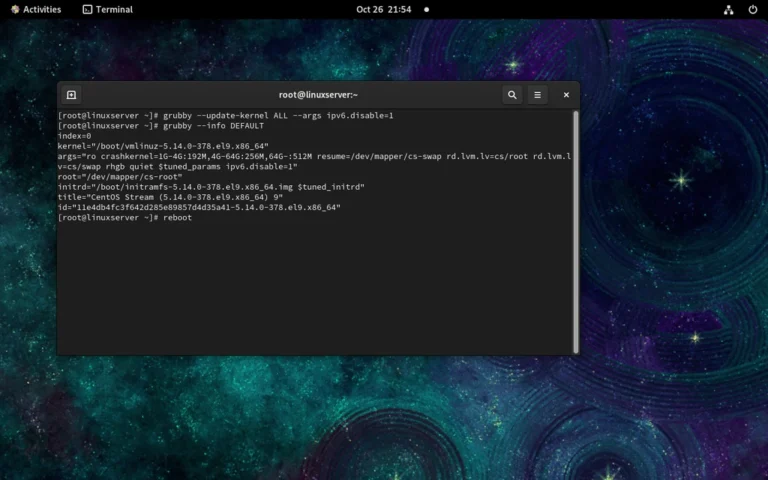Open the calendar from Oct 26 21:54 clock
Screen dimensions: 768x480
point(383,9)
